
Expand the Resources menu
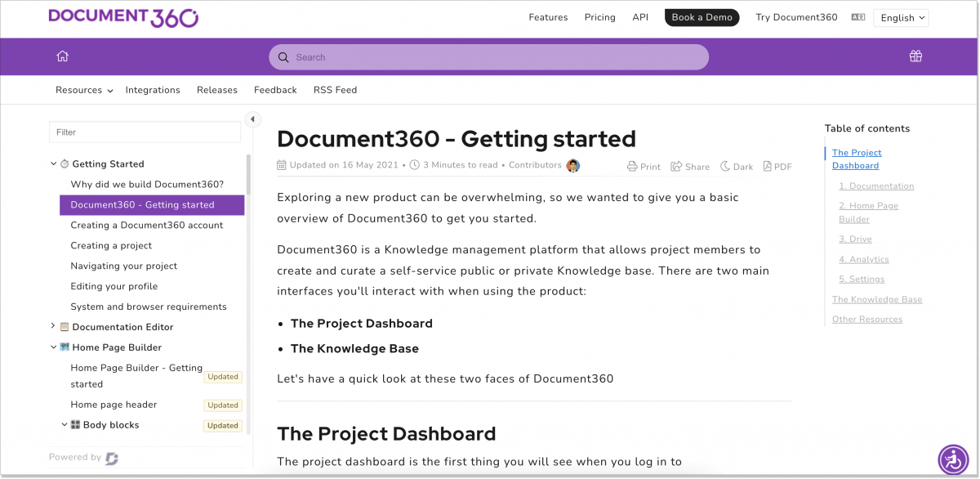(x=84, y=90)
